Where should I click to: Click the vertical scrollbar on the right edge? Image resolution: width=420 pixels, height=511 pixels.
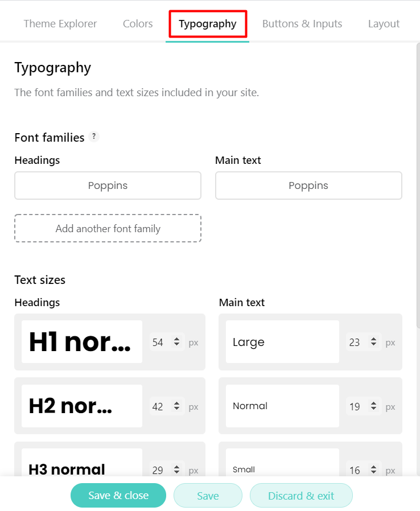418,186
